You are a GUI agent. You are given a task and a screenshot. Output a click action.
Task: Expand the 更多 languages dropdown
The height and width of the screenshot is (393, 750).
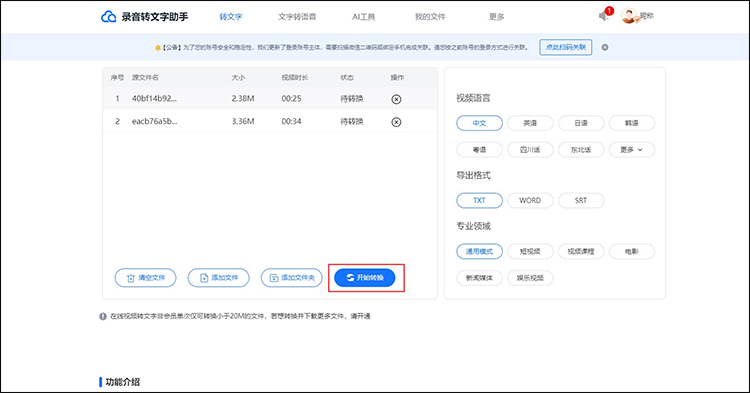tap(632, 150)
